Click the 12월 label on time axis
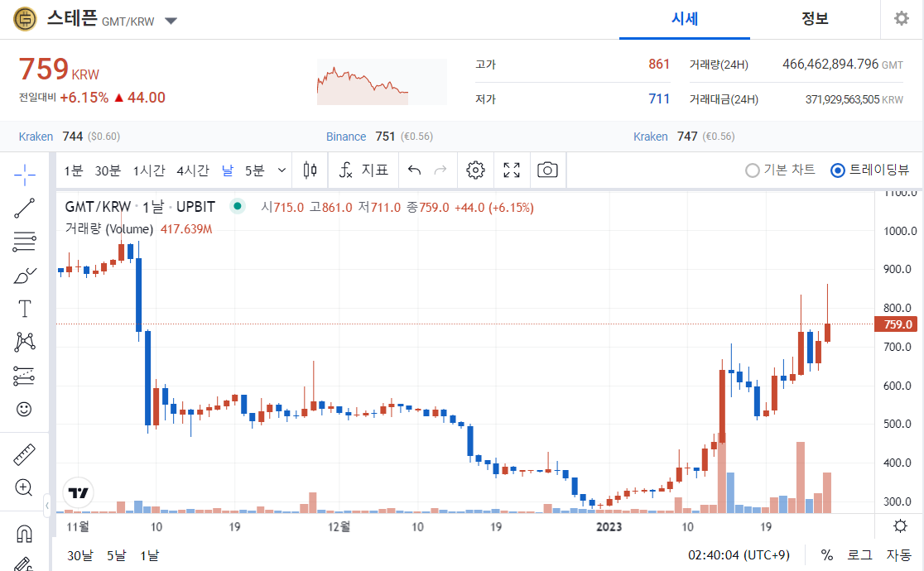The image size is (924, 571). tap(339, 527)
